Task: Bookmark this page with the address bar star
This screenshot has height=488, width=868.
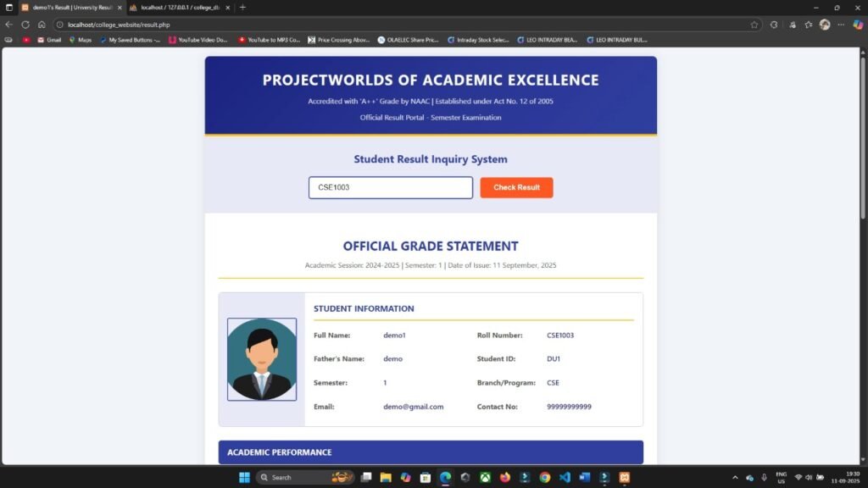Action: tap(754, 25)
